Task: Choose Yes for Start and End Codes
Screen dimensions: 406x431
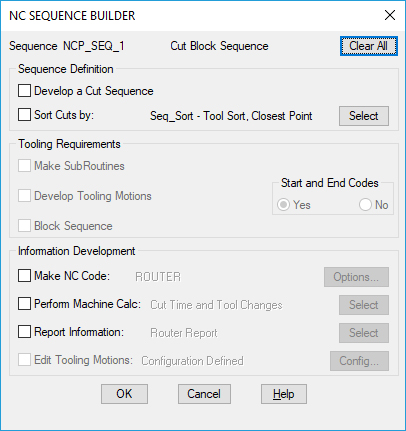Action: [x=284, y=205]
